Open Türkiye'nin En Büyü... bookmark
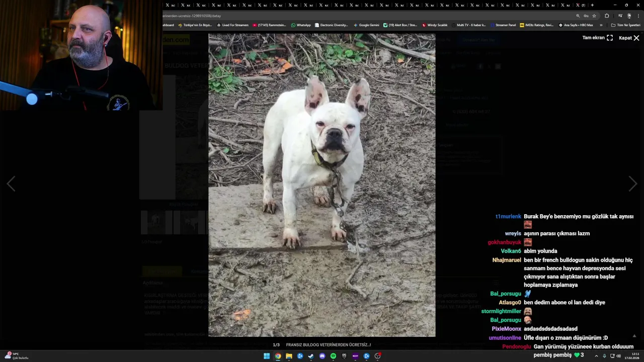 (195, 25)
